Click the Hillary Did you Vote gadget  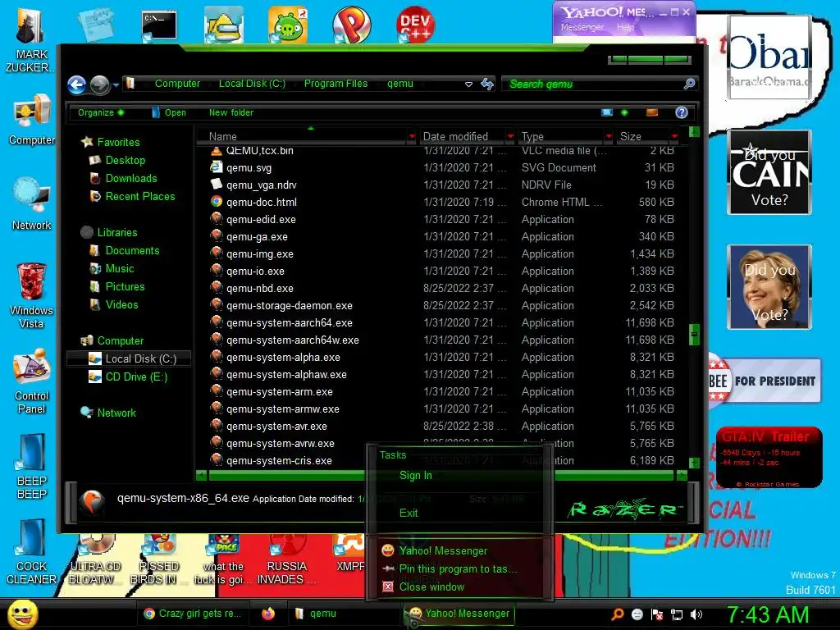[x=769, y=287]
